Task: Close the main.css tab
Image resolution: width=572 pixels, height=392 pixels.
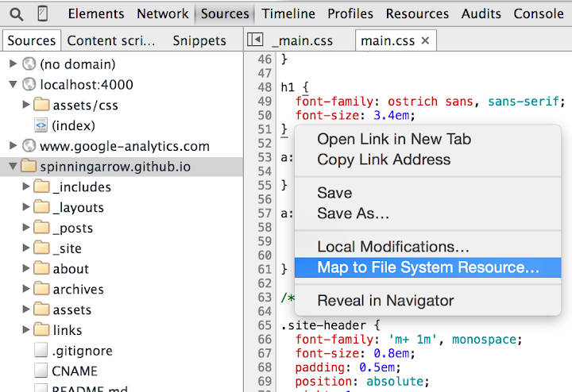Action: (x=425, y=40)
